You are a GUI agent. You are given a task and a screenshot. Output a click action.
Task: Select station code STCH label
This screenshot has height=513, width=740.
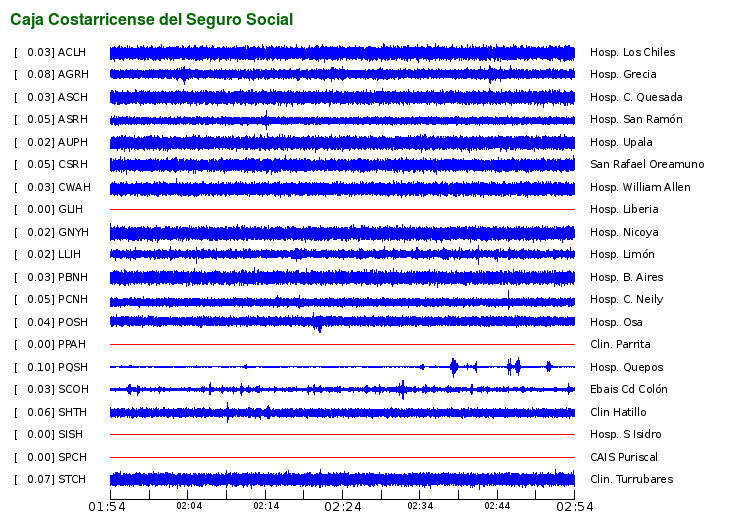72,479
